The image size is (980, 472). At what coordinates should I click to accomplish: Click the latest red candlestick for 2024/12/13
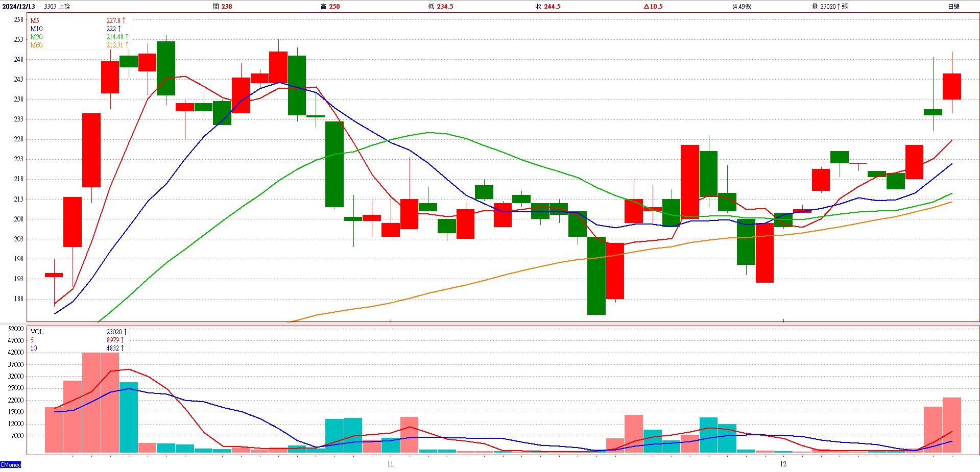(952, 86)
